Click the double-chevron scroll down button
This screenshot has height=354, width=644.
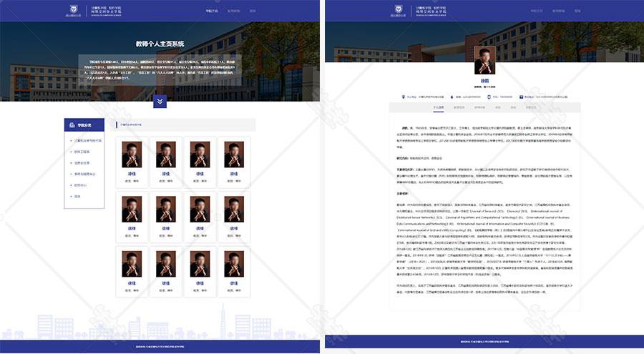click(x=160, y=102)
